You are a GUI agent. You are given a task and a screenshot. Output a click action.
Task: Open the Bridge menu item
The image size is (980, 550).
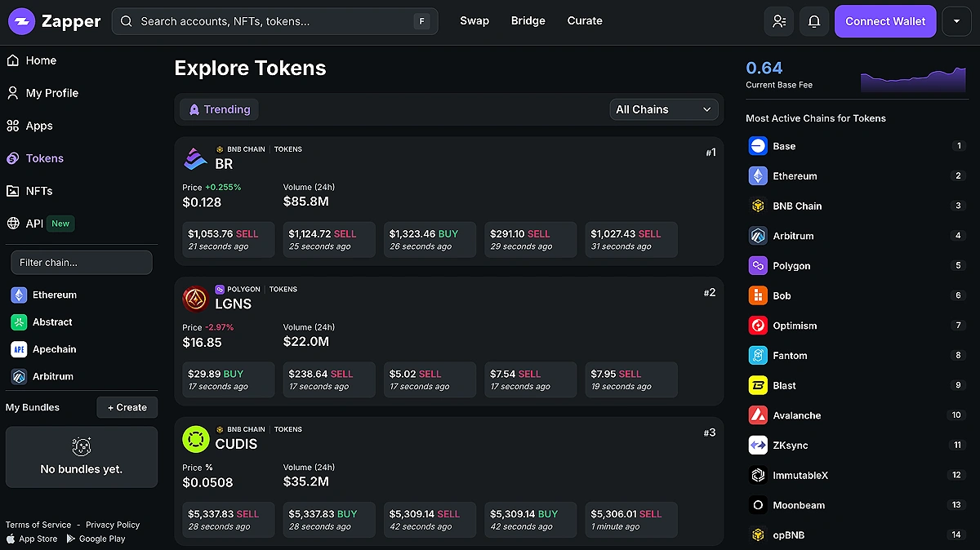tap(528, 21)
